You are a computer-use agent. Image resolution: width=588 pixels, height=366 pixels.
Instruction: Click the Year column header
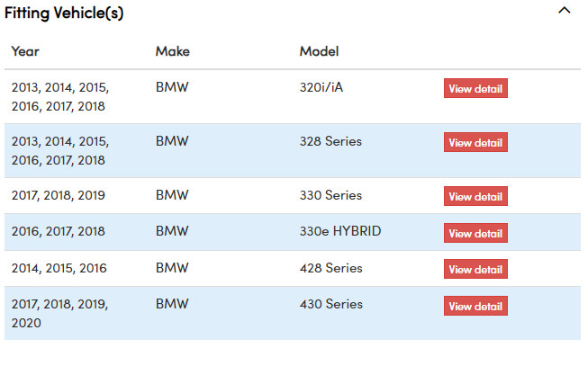[x=25, y=51]
